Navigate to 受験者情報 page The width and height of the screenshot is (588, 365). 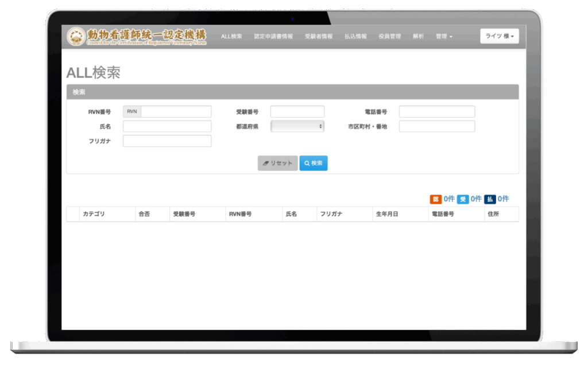319,36
